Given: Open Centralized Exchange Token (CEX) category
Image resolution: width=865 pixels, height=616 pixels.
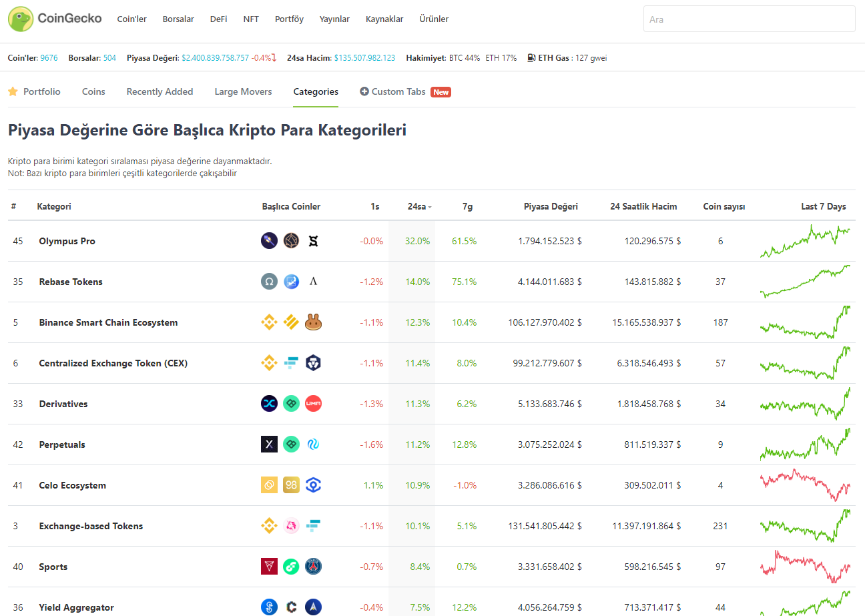Looking at the screenshot, I should pos(113,363).
